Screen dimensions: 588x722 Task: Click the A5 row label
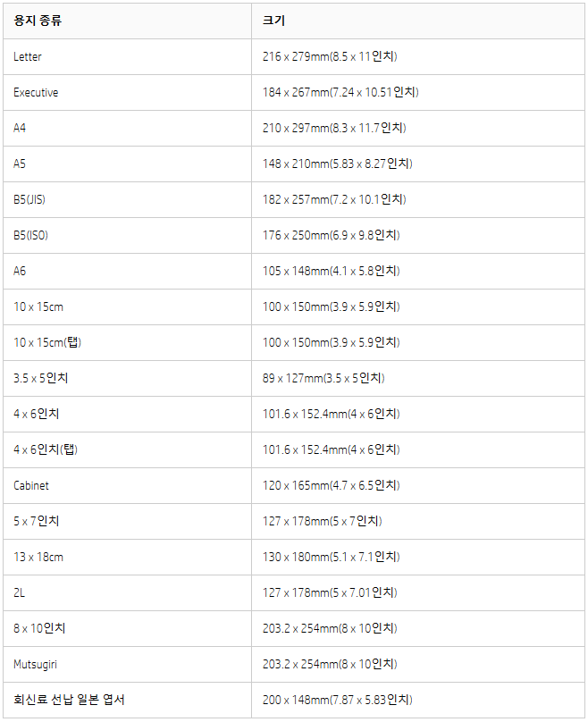pos(20,164)
